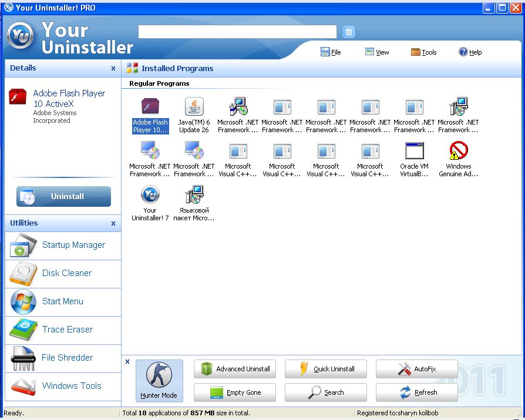Open the Start Menu utility
525x420 pixels.
point(63,302)
